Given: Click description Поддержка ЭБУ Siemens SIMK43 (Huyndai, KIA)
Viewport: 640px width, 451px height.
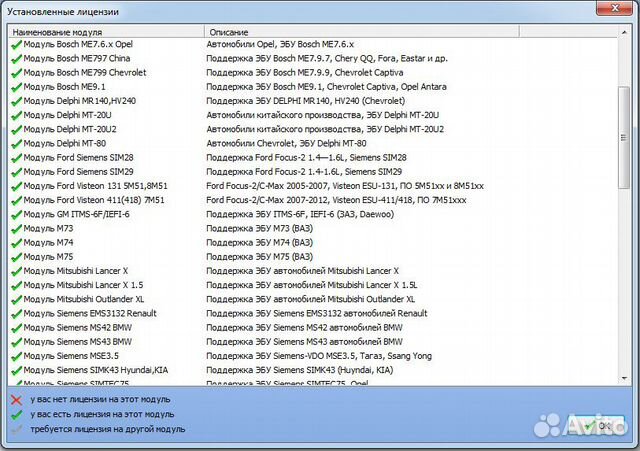Looking at the screenshot, I should click(300, 370).
